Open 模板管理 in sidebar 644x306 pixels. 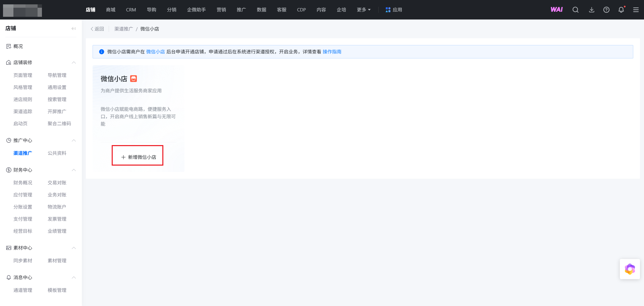click(x=57, y=290)
